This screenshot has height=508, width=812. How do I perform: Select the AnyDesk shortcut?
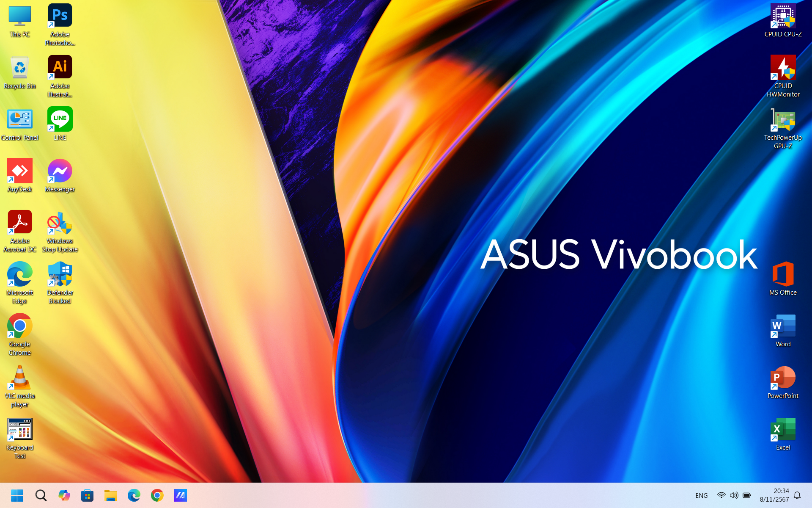20,176
